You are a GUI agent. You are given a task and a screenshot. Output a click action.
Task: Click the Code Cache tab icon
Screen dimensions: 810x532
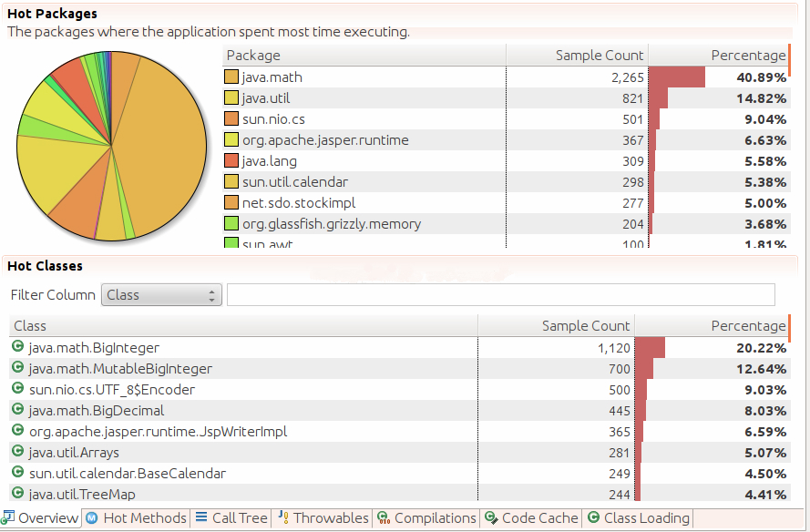click(x=491, y=517)
